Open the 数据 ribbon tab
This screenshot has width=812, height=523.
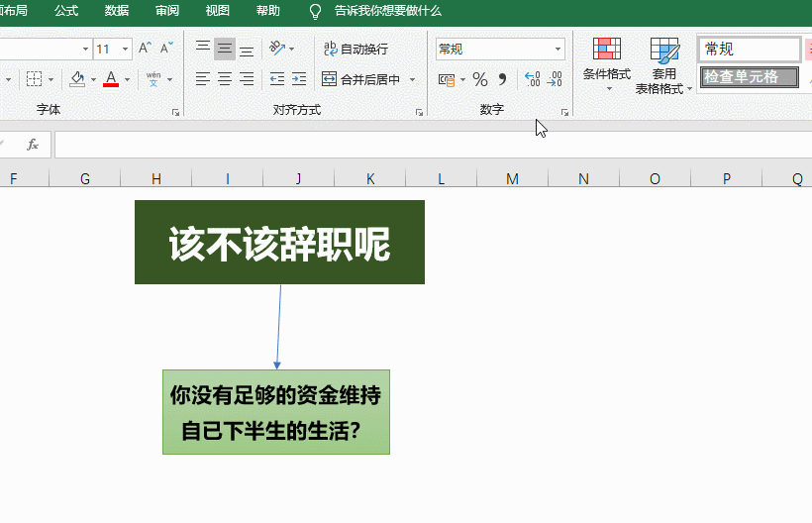(117, 11)
